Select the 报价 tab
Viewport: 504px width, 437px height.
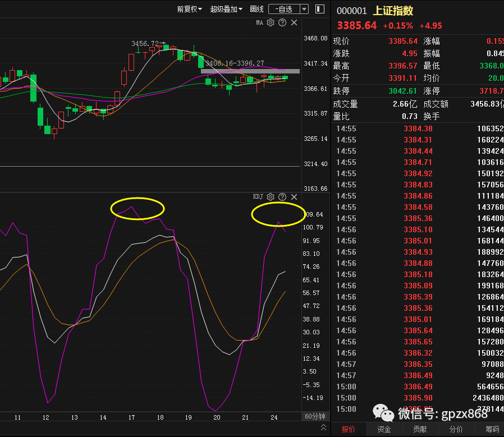[x=348, y=429]
